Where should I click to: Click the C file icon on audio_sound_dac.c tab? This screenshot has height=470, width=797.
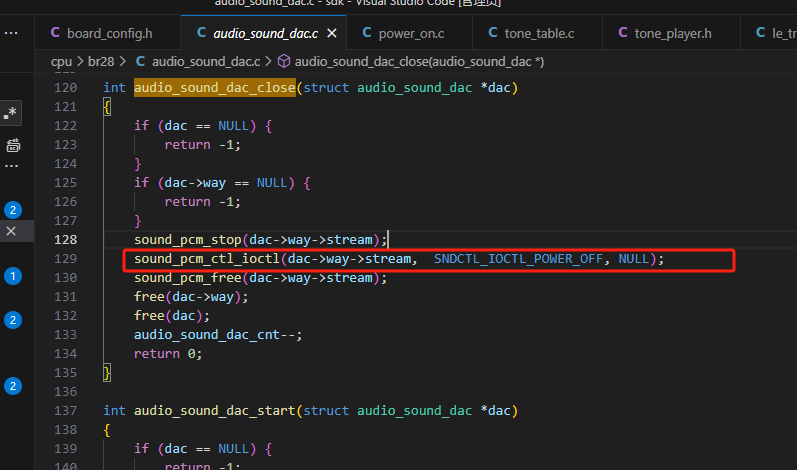201,33
